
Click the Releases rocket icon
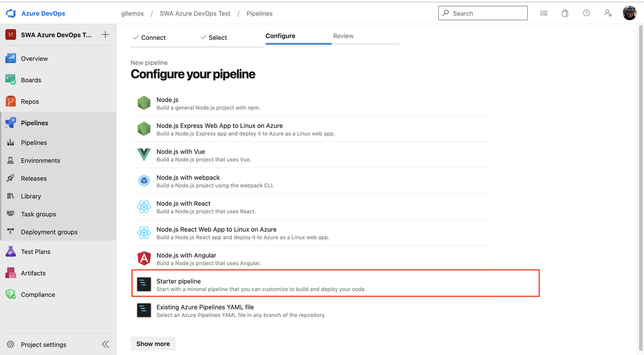pyautogui.click(x=11, y=179)
